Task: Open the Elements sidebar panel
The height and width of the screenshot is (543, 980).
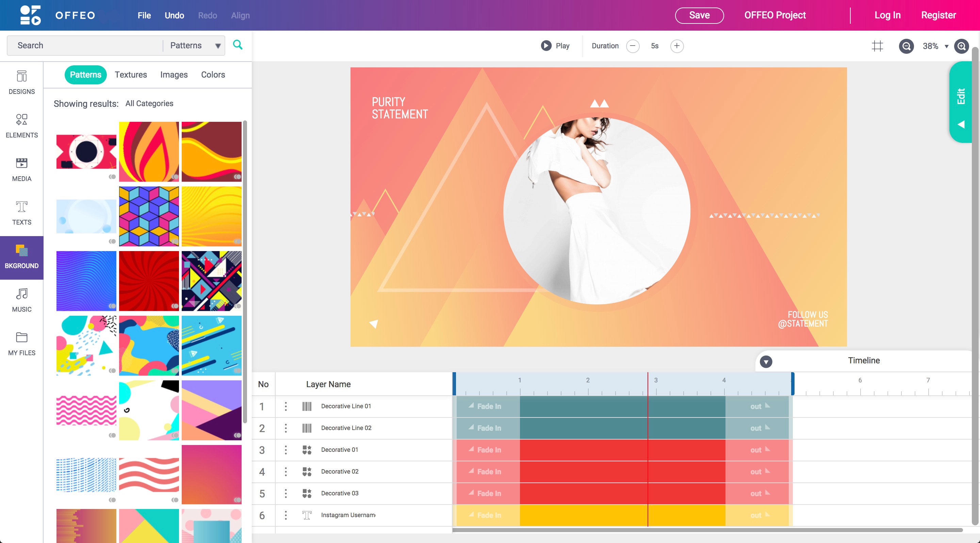Action: point(22,126)
